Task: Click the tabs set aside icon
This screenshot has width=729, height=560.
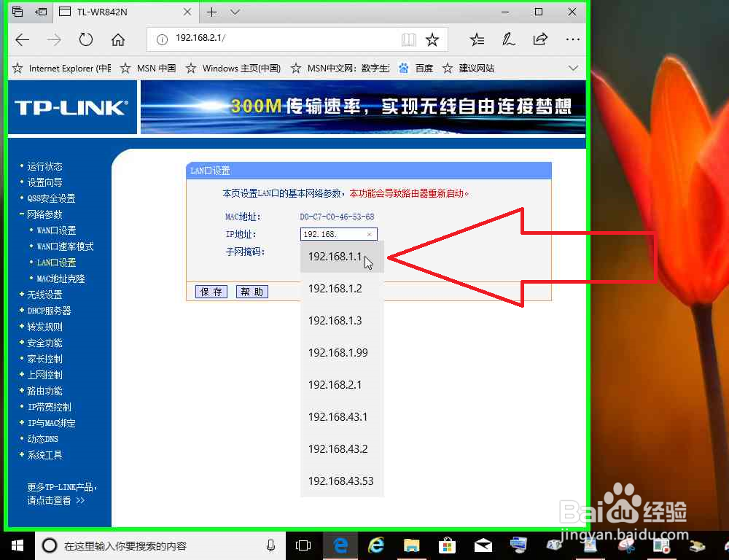Action: point(17,12)
